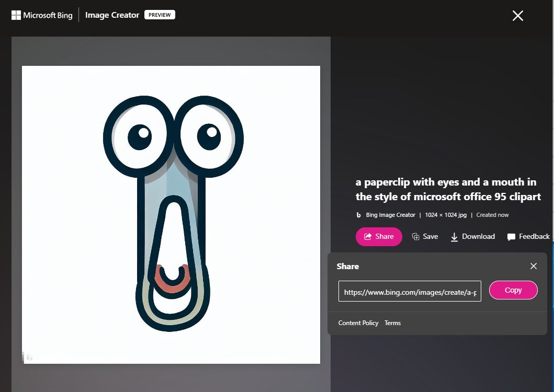Viewport: 554px width, 392px height.
Task: Click the Bing Image Creator text
Action: click(390, 215)
